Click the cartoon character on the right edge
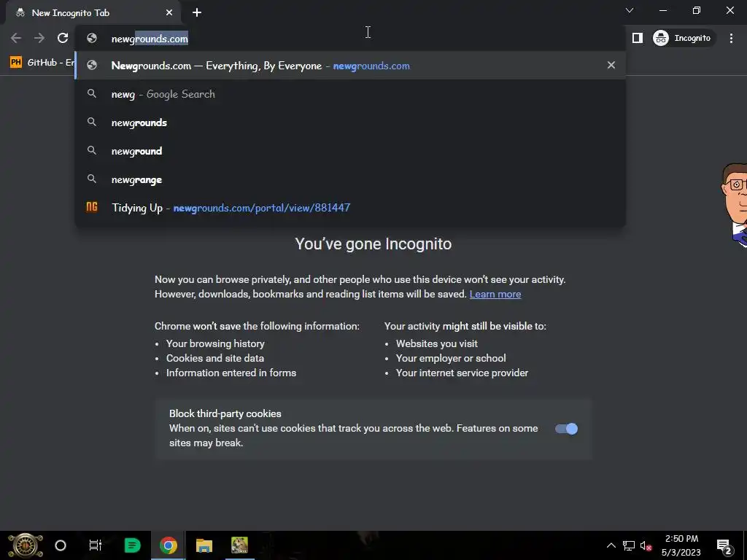Image resolution: width=747 pixels, height=560 pixels. [735, 205]
